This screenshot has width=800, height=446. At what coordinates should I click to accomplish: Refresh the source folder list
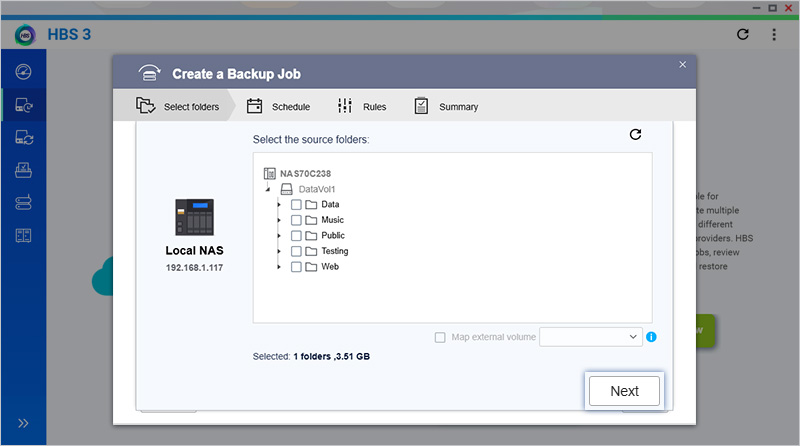point(635,134)
